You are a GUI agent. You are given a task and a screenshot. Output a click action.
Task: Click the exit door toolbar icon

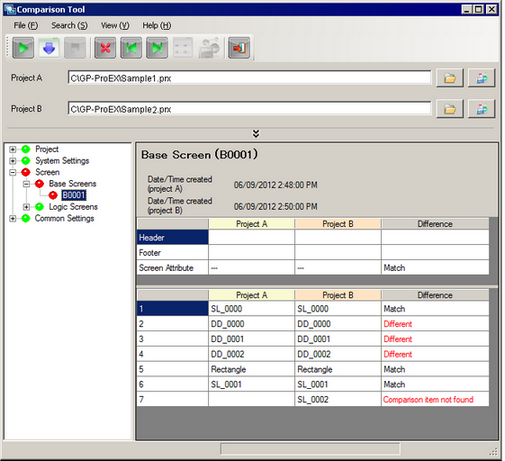[239, 48]
